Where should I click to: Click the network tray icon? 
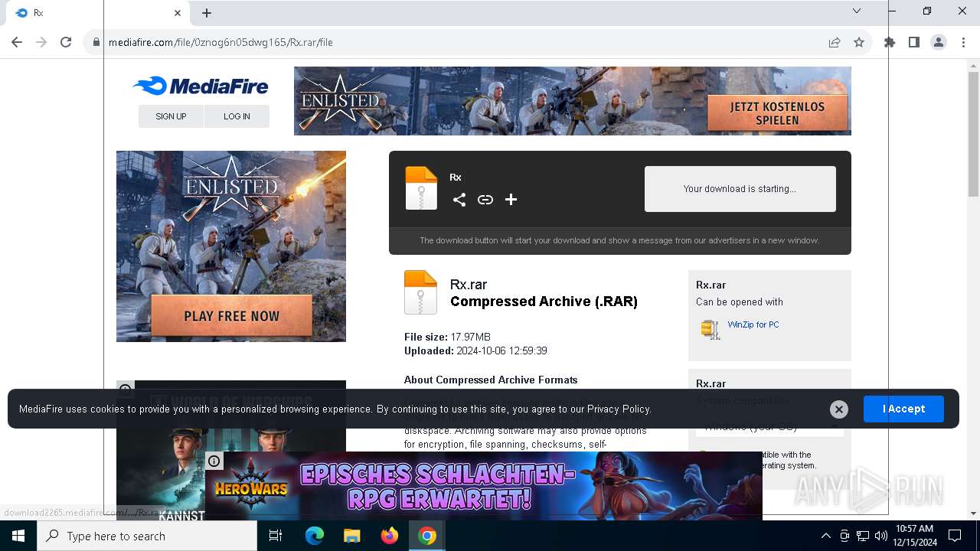[x=863, y=536]
